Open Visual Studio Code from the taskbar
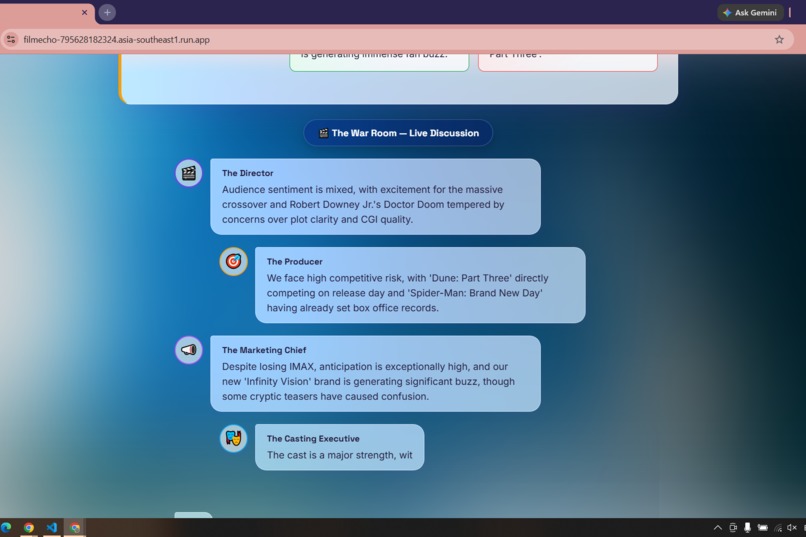Screen dimensions: 806x537 51,527
